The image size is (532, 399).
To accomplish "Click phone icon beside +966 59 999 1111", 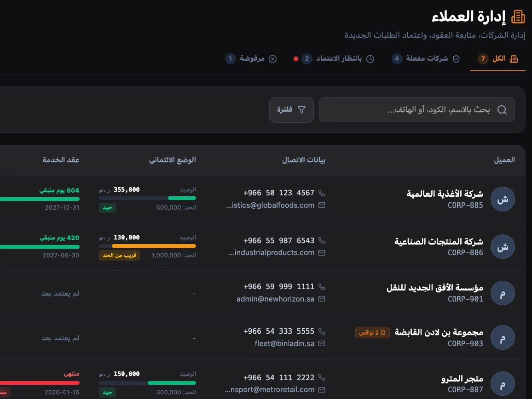I will point(322,287).
